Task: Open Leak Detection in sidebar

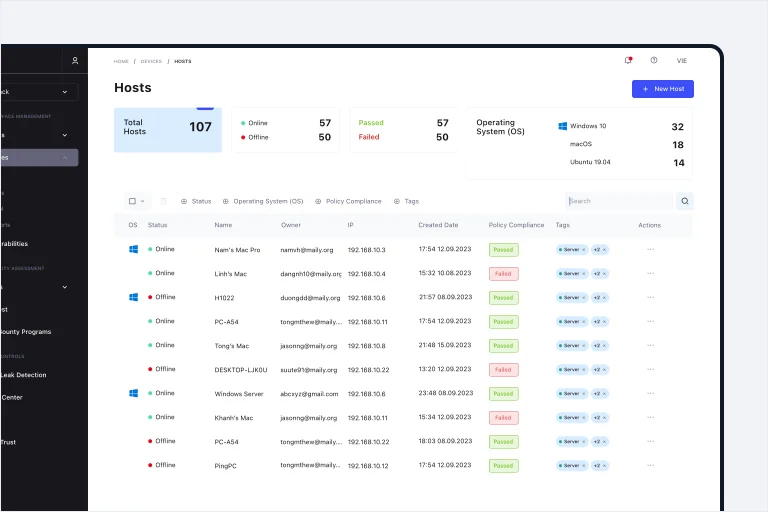Action: coord(24,375)
